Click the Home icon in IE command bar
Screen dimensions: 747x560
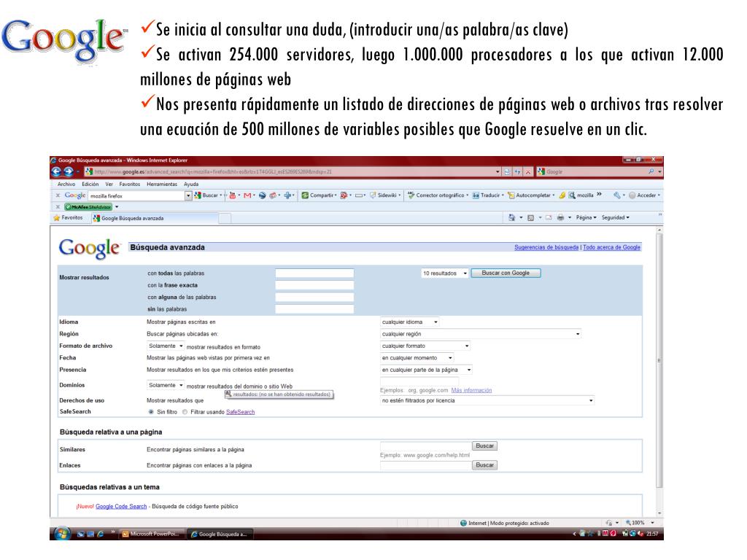point(511,217)
